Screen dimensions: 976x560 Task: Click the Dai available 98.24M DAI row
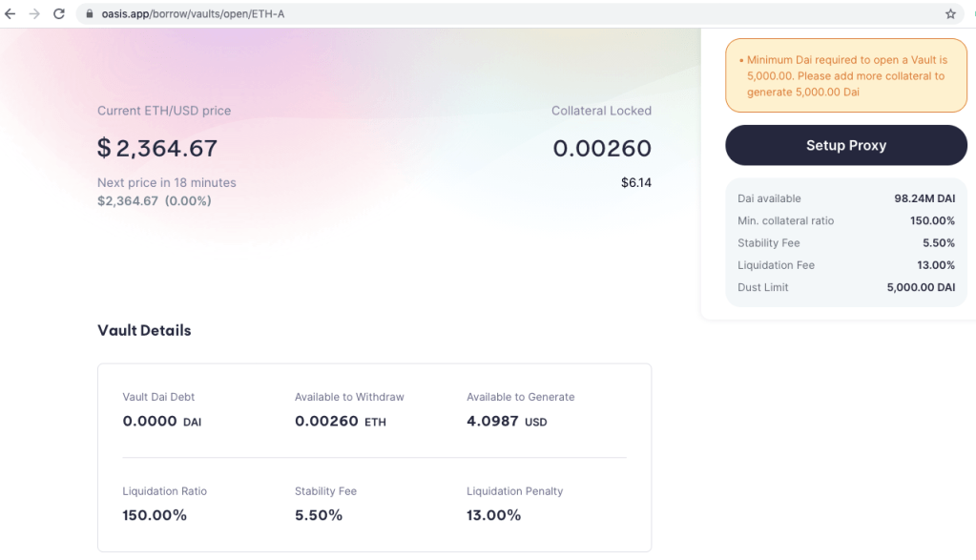(845, 198)
